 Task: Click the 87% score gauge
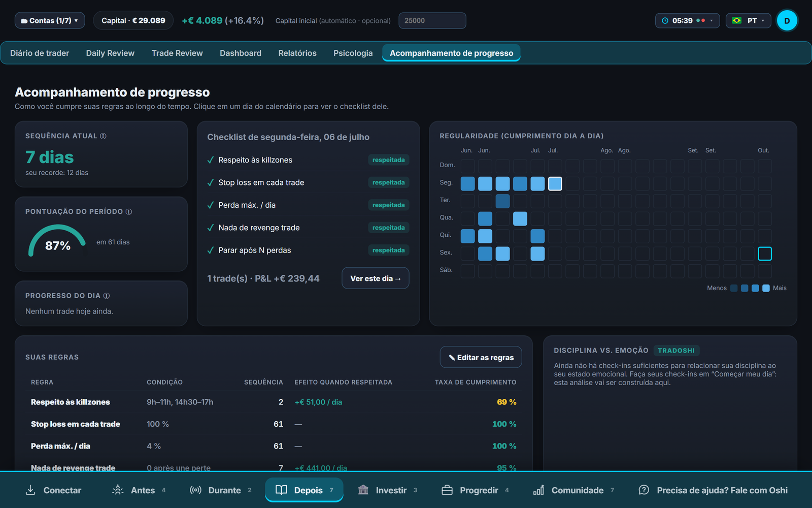click(57, 242)
